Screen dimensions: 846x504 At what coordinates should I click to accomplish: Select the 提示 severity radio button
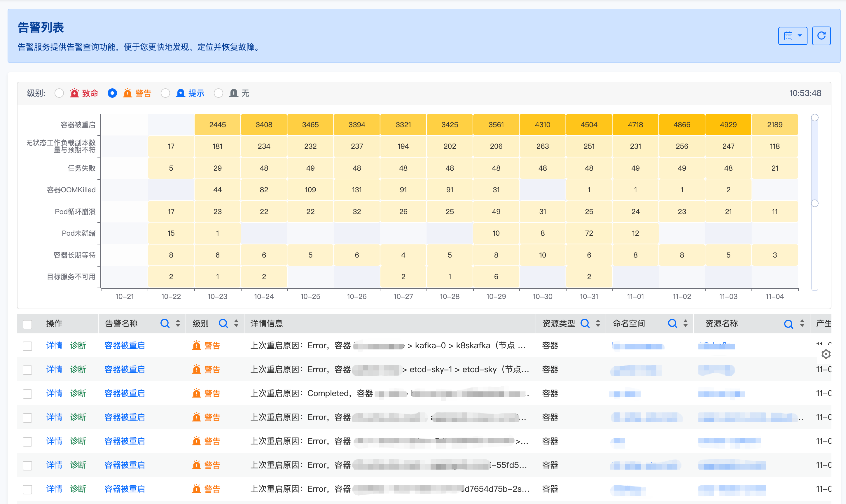tap(165, 93)
